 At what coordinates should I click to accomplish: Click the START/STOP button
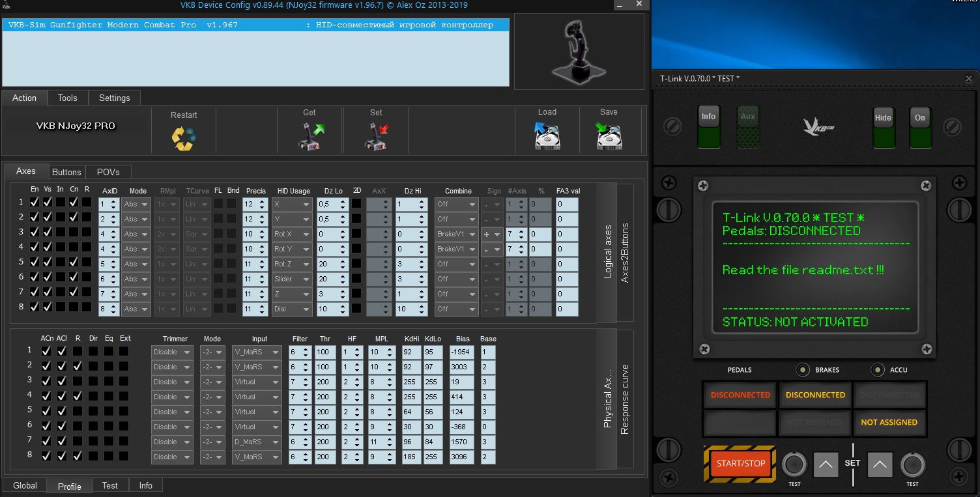point(740,464)
